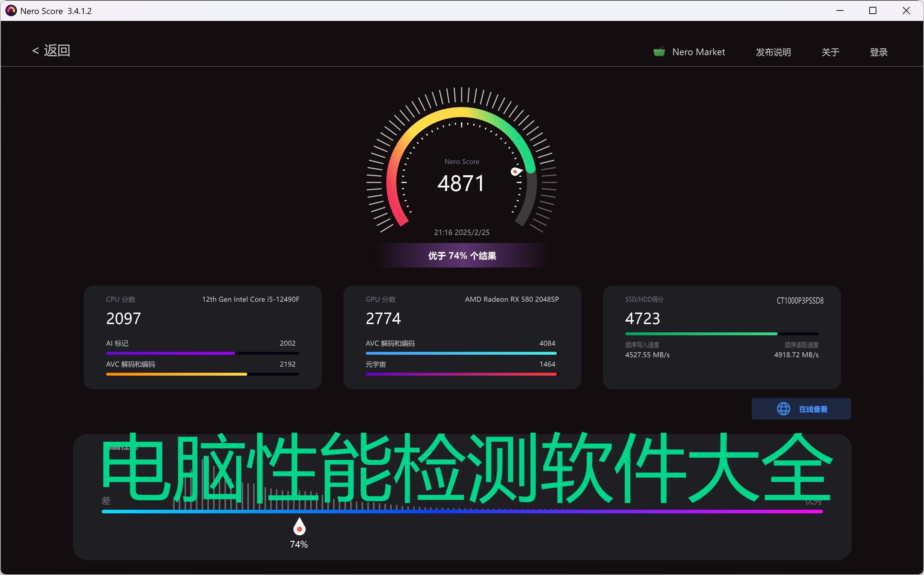Click 登录 to sign in
The height and width of the screenshot is (575, 924).
click(878, 52)
